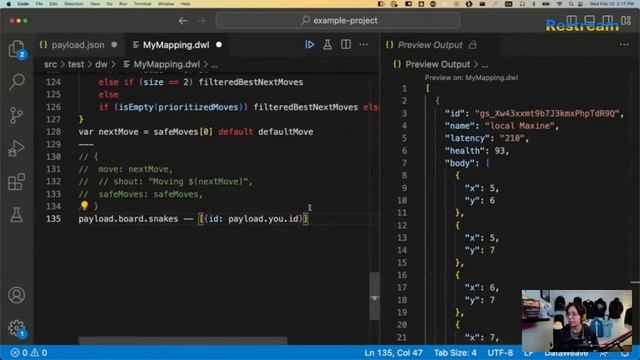The height and width of the screenshot is (360, 640).
Task: Click the example-project command center search
Action: click(338, 20)
